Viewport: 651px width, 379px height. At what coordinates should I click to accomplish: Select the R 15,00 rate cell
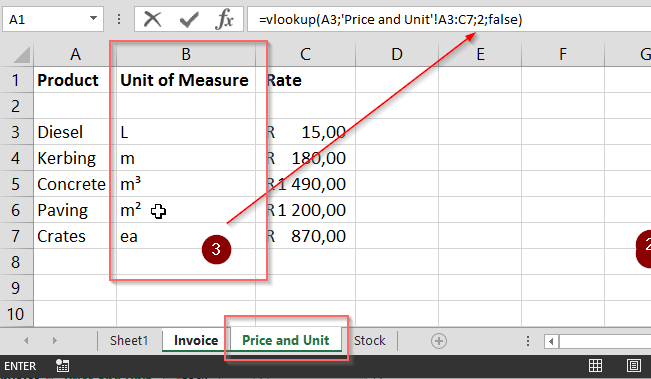click(x=306, y=132)
